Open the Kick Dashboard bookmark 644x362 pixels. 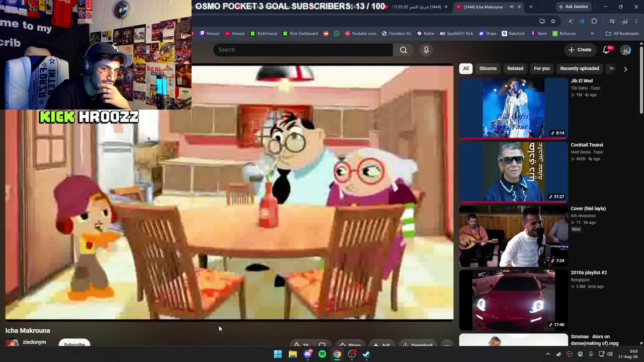click(300, 34)
